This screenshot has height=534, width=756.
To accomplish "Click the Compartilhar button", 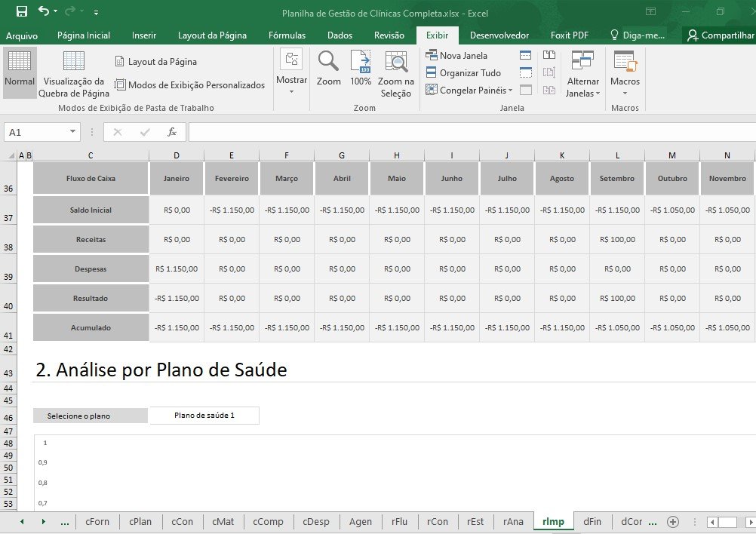I will [x=724, y=35].
